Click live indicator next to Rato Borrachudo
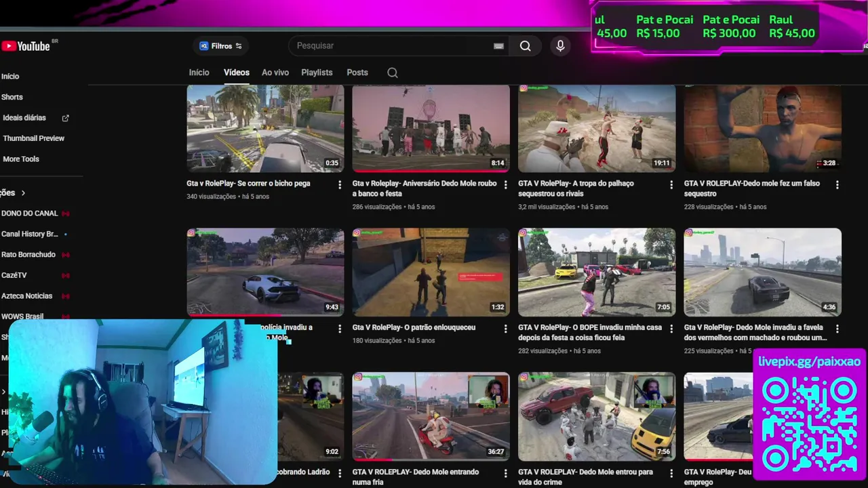Screen dimensions: 868x488 (x=66, y=255)
